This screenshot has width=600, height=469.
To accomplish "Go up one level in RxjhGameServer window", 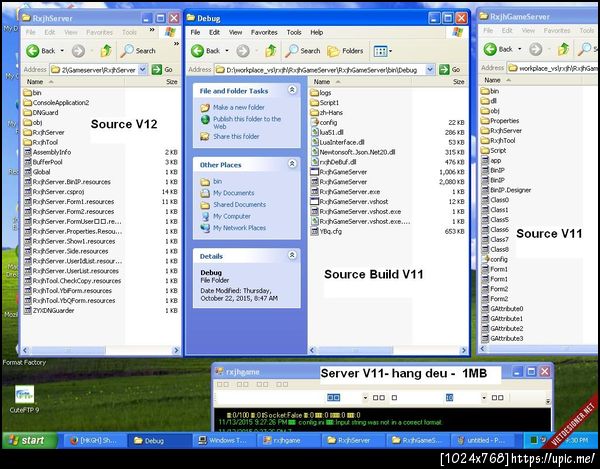I will click(563, 49).
